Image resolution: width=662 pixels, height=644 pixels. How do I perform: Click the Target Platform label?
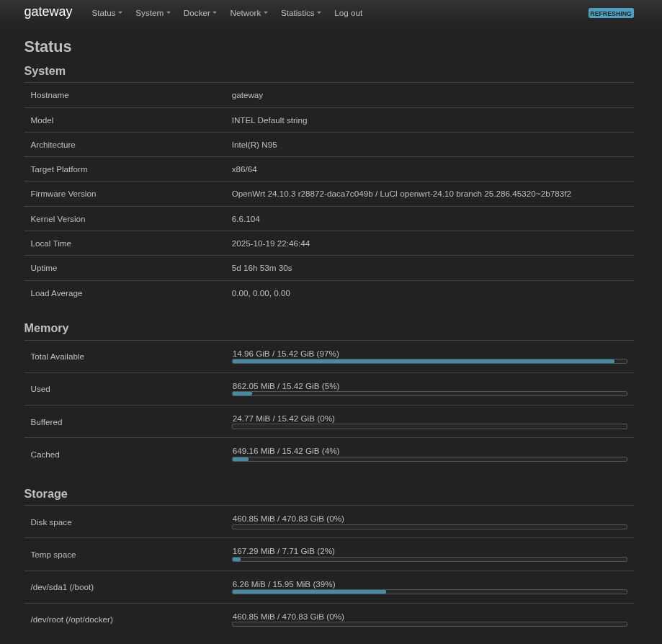[59, 169]
